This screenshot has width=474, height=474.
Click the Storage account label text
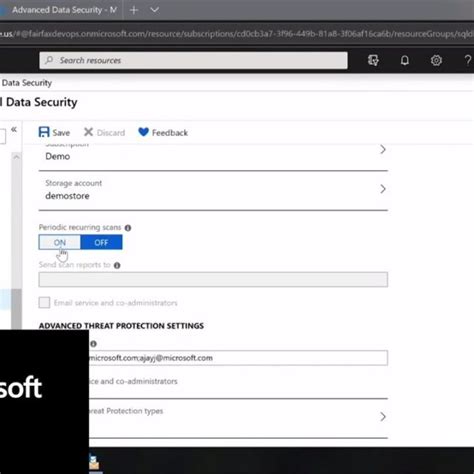click(x=74, y=183)
